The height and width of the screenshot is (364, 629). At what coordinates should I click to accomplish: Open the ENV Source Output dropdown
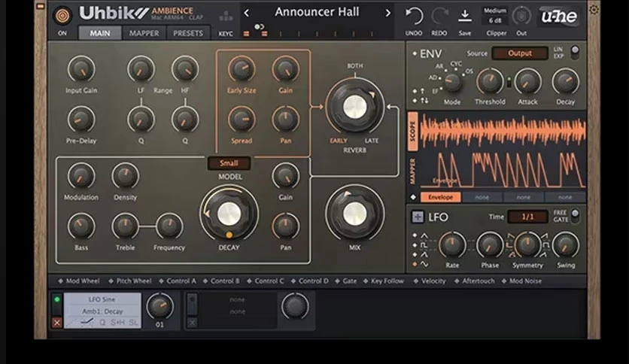tap(520, 53)
